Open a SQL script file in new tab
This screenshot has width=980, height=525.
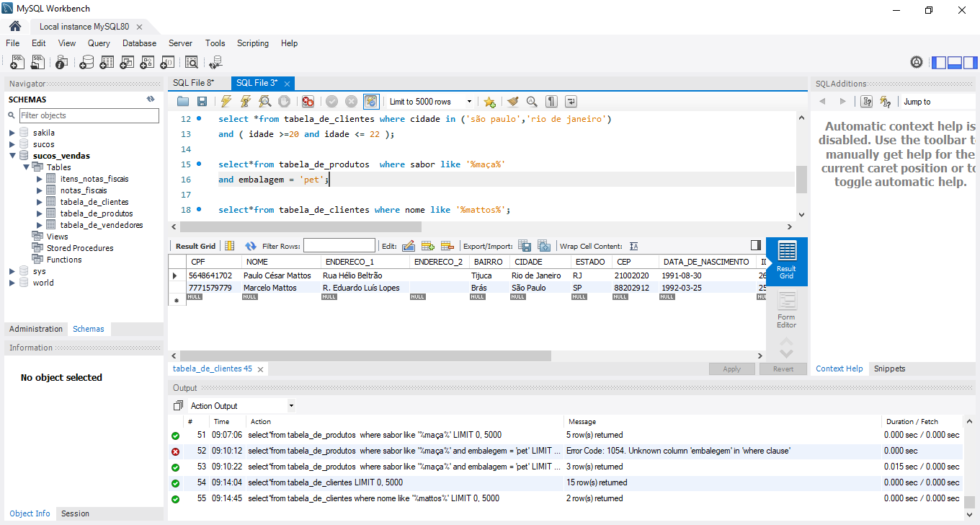38,63
